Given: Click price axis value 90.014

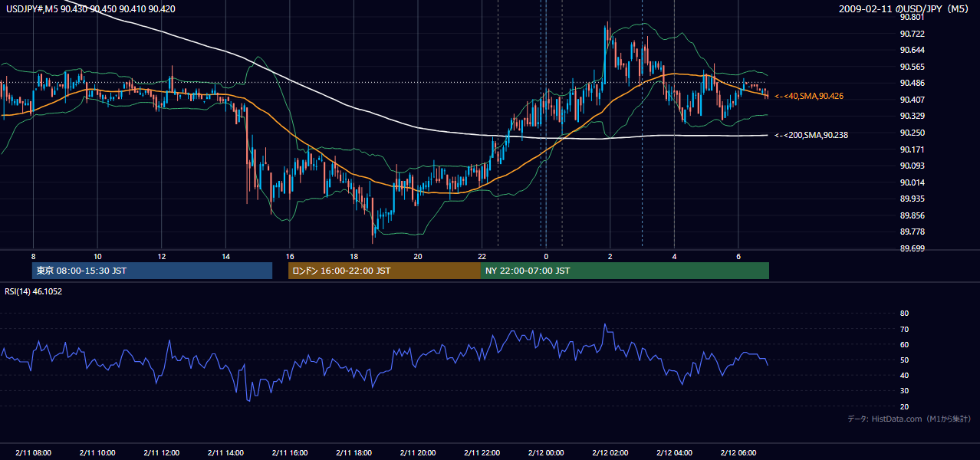Looking at the screenshot, I should click(x=913, y=182).
